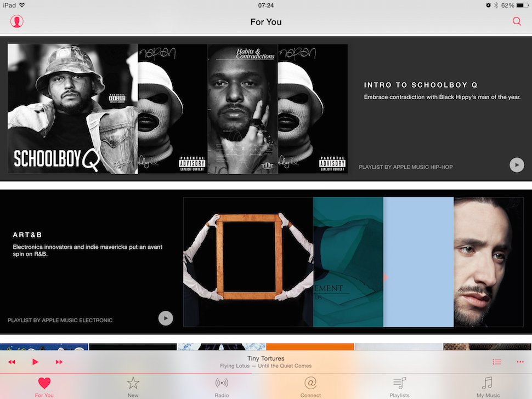Tap the 07:24 clock in status bar
532x399 pixels.
[x=265, y=5]
